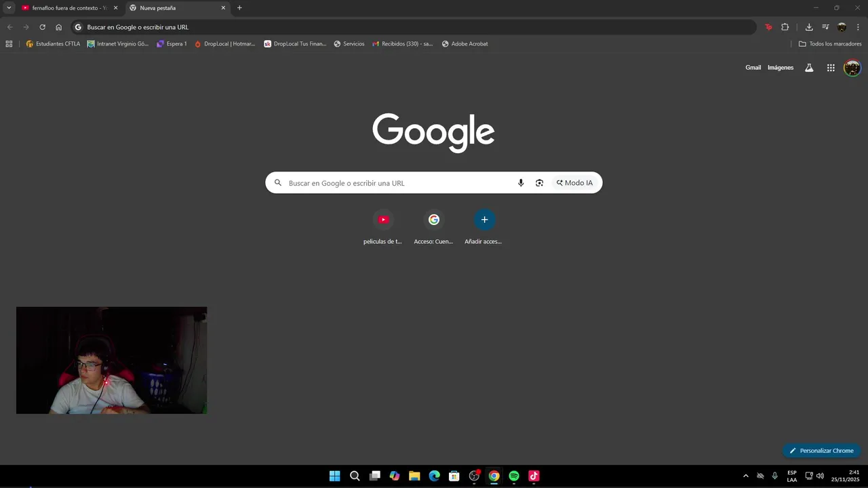Show Chrome downloads

809,27
